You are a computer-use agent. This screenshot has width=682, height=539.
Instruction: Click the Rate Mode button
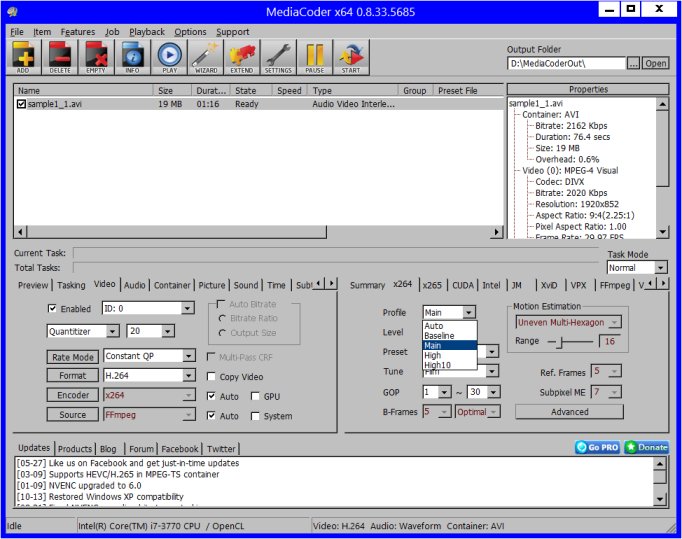coord(73,357)
